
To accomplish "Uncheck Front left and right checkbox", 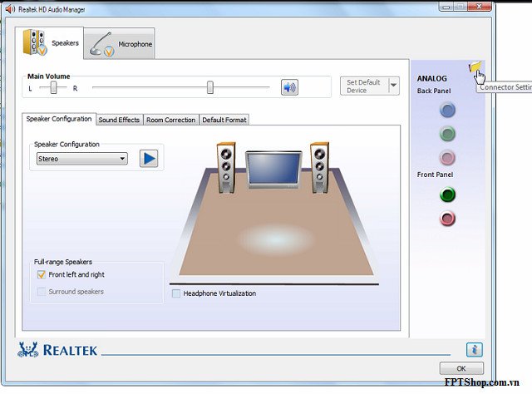I will (x=42, y=274).
